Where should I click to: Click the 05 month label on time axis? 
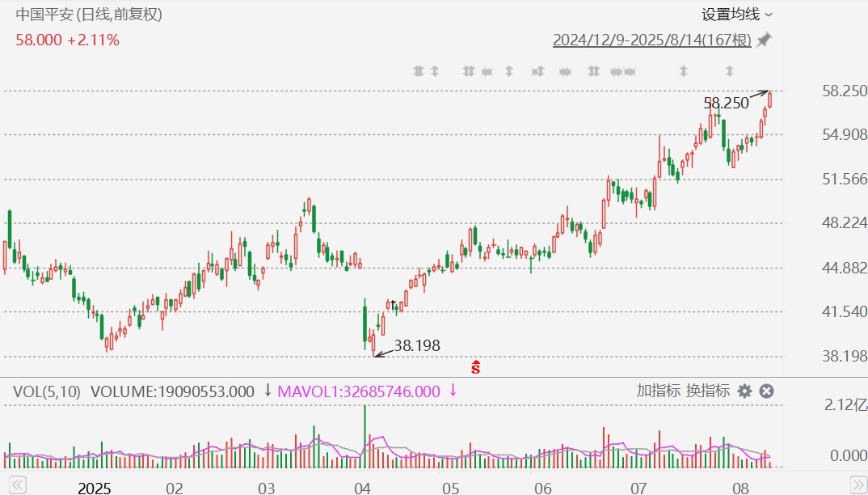[x=451, y=488]
